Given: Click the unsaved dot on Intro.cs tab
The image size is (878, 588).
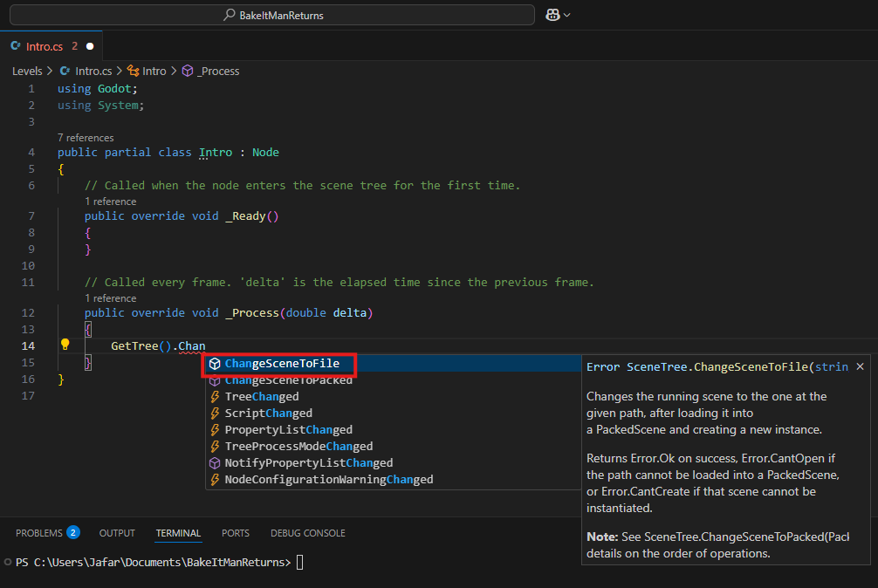Looking at the screenshot, I should pyautogui.click(x=90, y=46).
